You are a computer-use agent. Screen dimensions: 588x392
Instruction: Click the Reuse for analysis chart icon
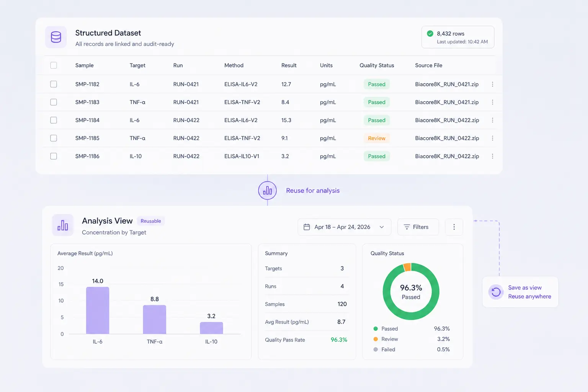[267, 190]
